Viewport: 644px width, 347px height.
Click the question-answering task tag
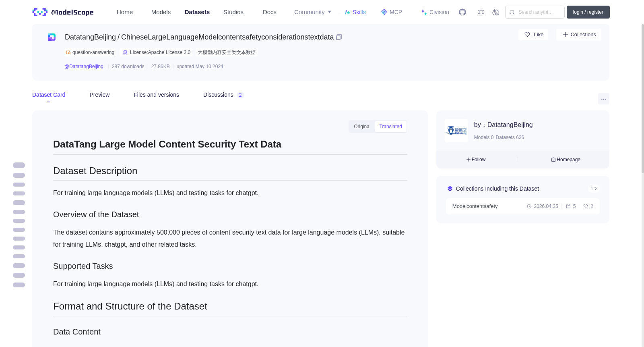90,52
